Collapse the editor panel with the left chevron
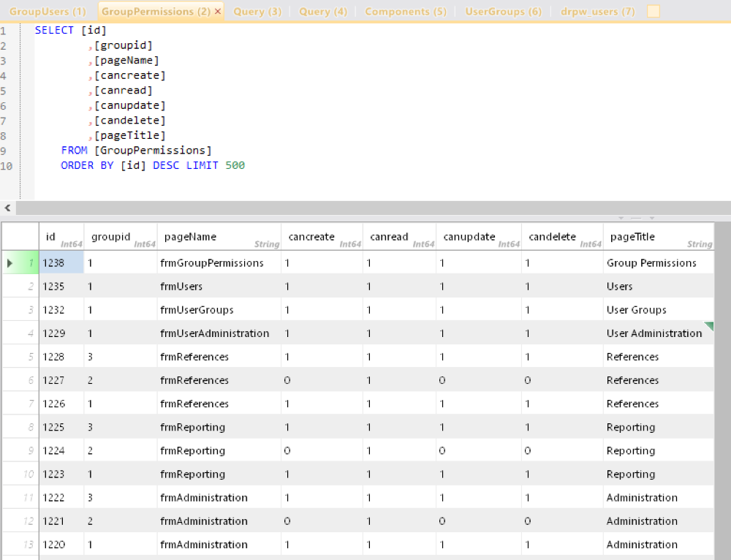731x560 pixels. [x=7, y=208]
